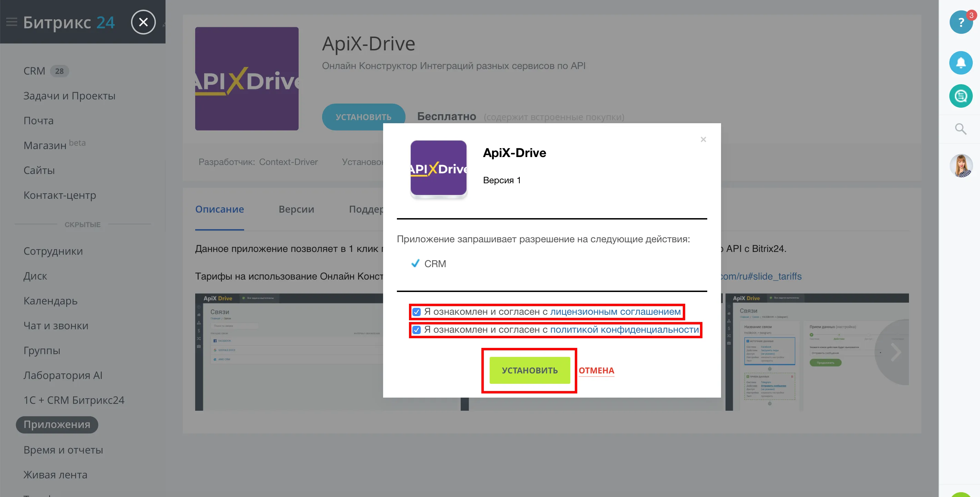980x497 pixels.
Task: Open the notifications bell icon
Action: click(961, 63)
